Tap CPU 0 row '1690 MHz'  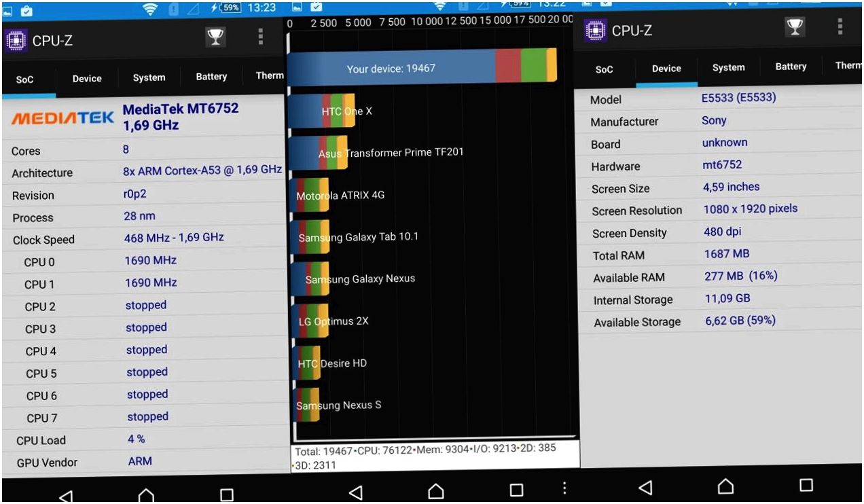(151, 260)
